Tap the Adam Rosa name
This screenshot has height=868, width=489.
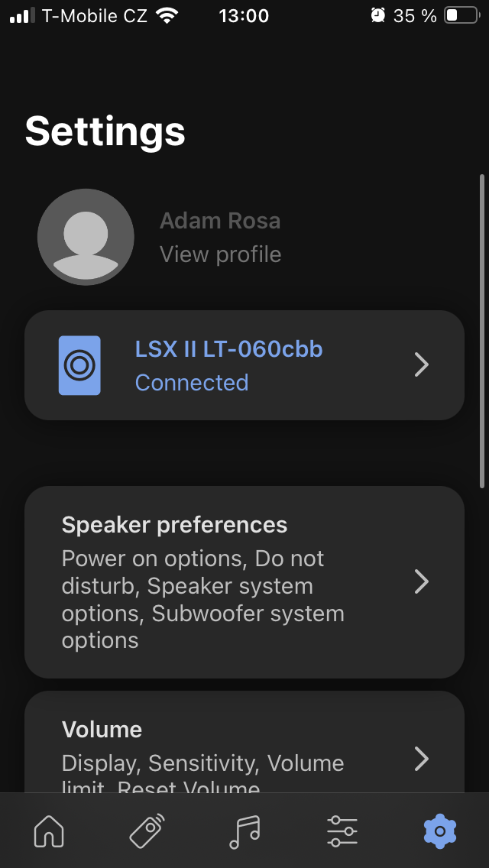(220, 221)
